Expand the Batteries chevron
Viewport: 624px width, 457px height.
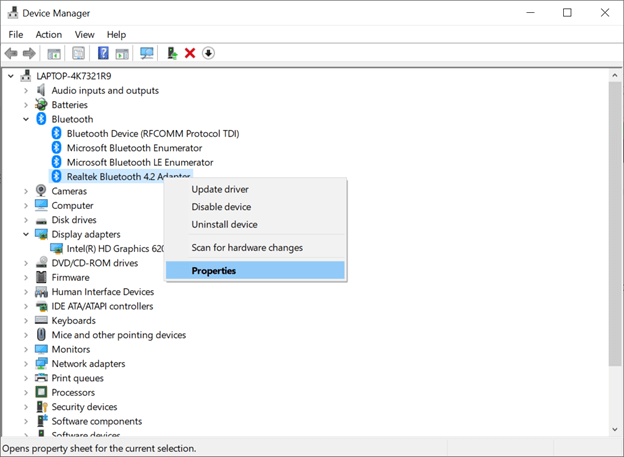pos(26,105)
